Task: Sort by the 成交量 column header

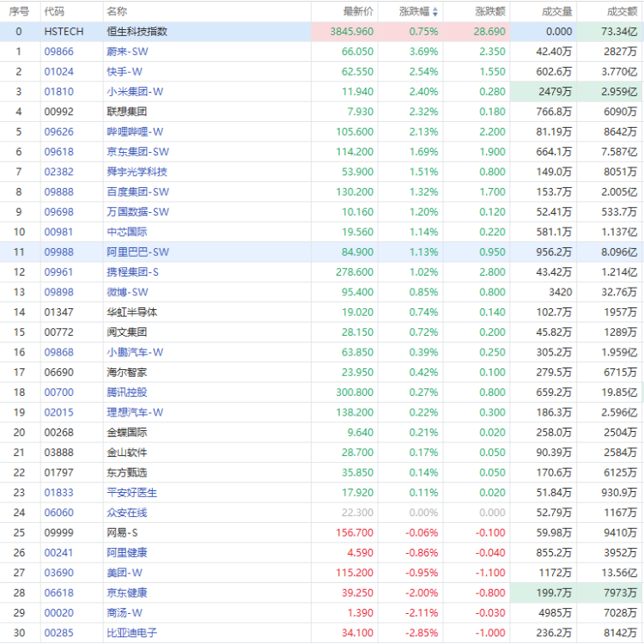Action: 557,11
